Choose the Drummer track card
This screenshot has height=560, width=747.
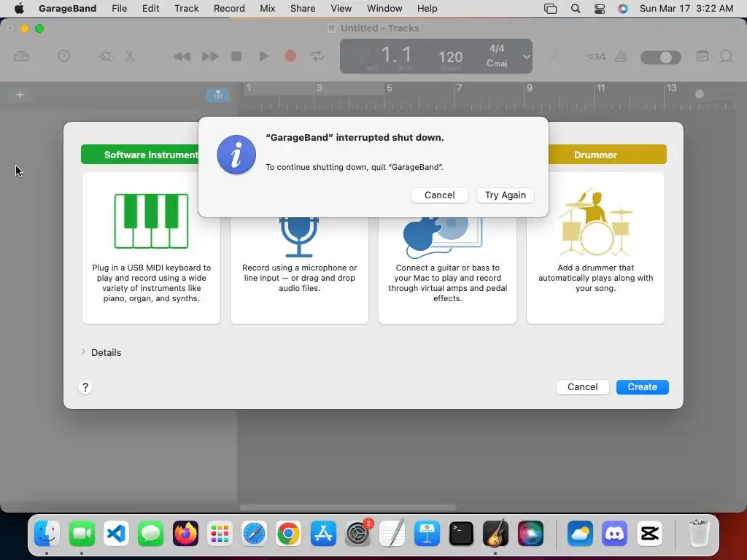coord(595,248)
